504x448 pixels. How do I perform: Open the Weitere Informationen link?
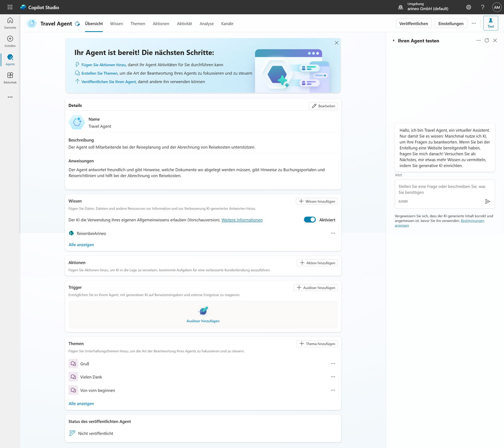coord(242,220)
